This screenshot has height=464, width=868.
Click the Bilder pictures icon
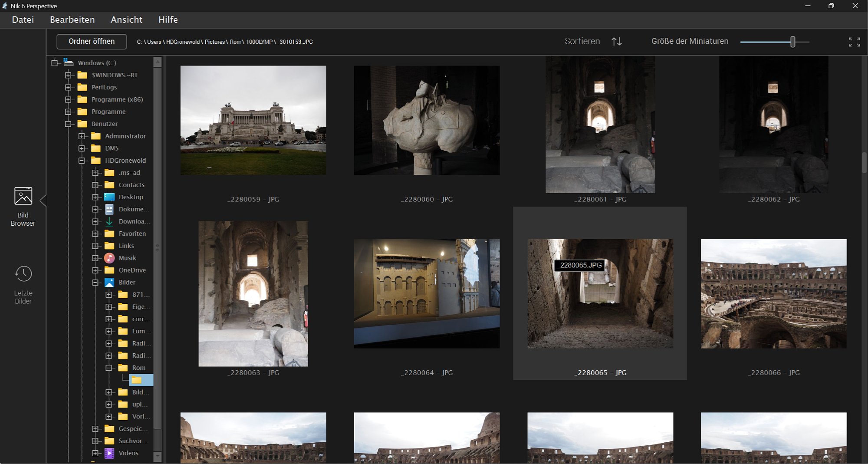(x=109, y=282)
